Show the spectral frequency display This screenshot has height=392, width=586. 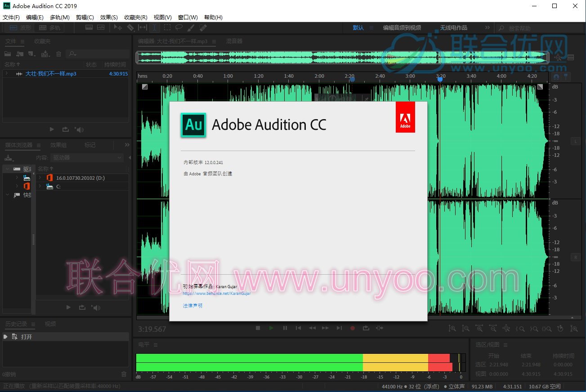[89, 28]
